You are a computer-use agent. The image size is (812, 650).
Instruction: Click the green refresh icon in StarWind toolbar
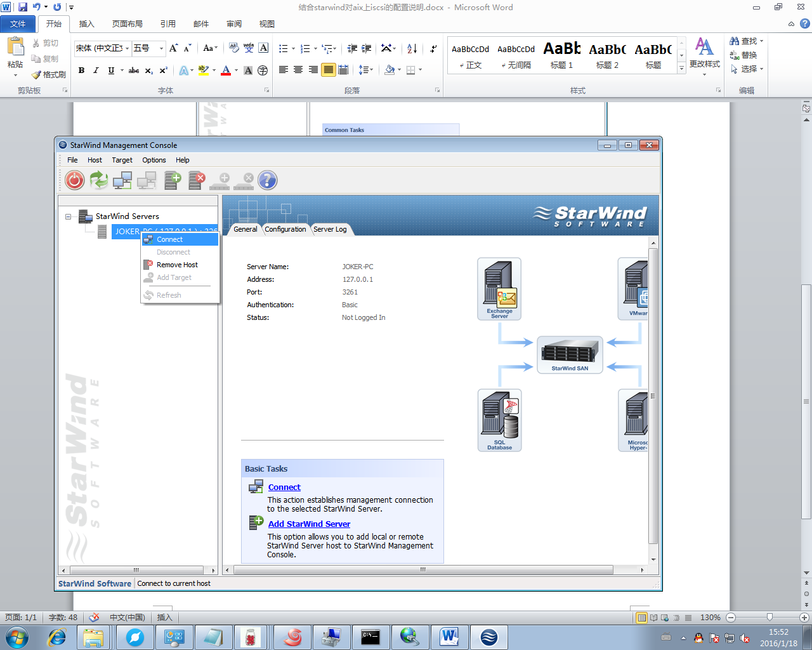(99, 180)
